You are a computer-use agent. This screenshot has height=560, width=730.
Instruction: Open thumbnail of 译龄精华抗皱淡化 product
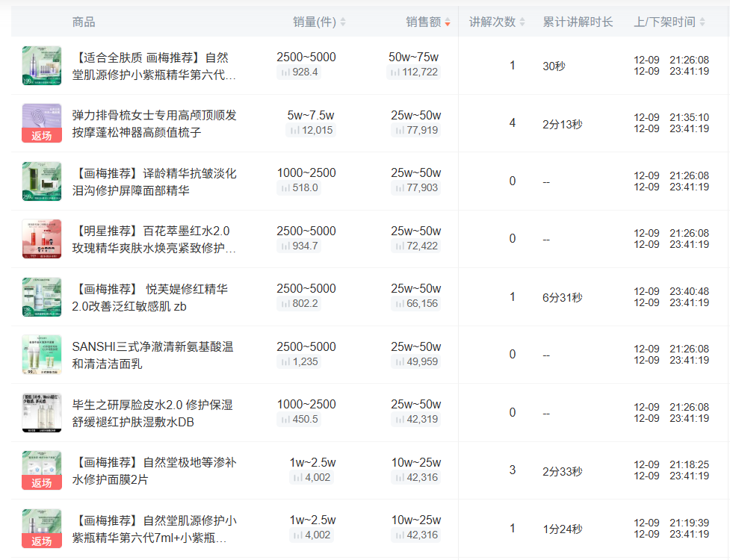[x=42, y=181]
